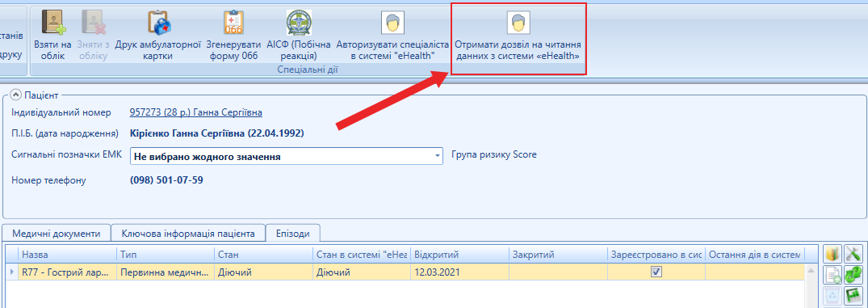Image resolution: width=868 pixels, height=308 pixels.
Task: Sort by 'Стан в системі eHealth' column header
Action: pos(361,255)
